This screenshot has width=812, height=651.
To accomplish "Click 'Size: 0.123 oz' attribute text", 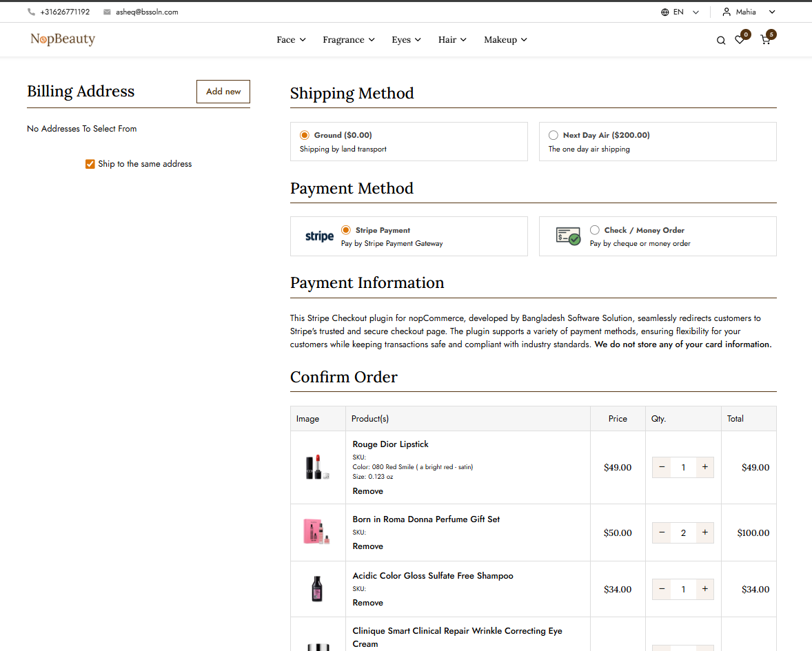I will tap(373, 477).
